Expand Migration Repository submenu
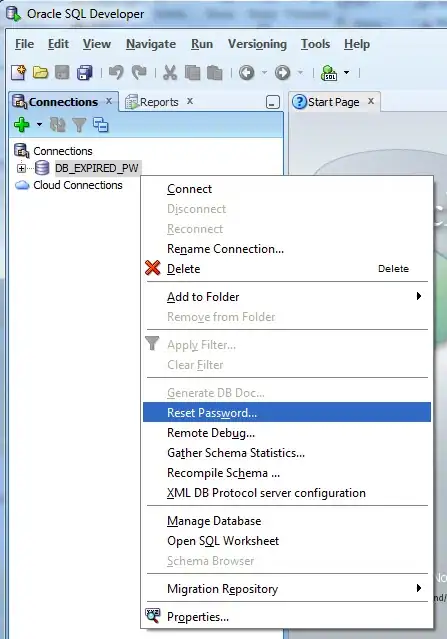The width and height of the screenshot is (447, 639). click(287, 589)
